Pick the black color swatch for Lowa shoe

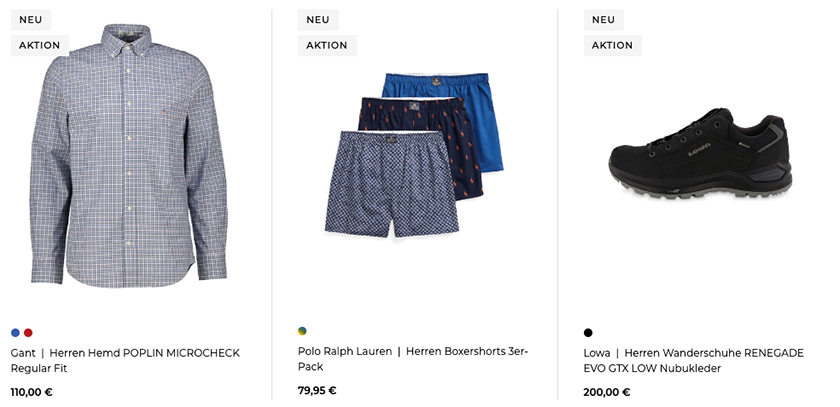click(588, 333)
